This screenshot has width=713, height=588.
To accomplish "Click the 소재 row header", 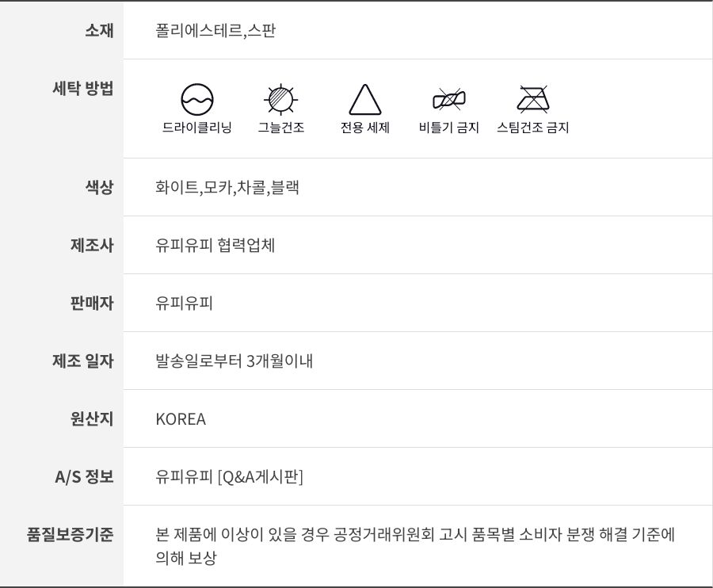I will (x=99, y=31).
